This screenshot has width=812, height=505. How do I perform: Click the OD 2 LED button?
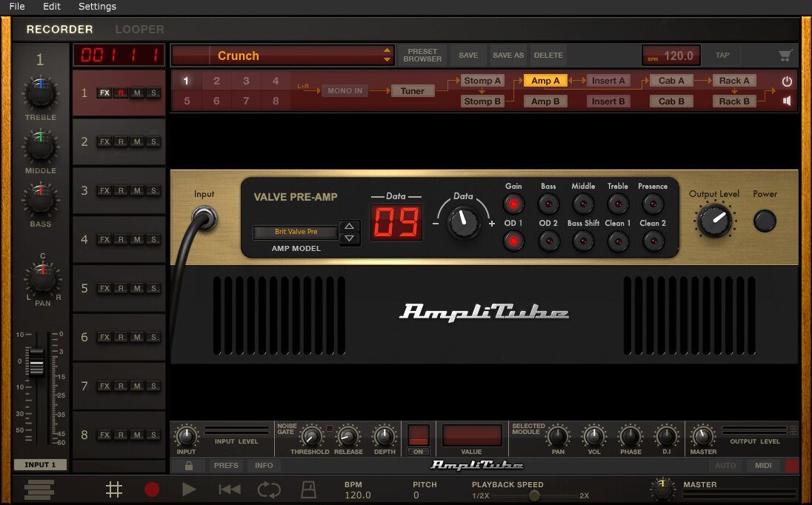coord(548,241)
